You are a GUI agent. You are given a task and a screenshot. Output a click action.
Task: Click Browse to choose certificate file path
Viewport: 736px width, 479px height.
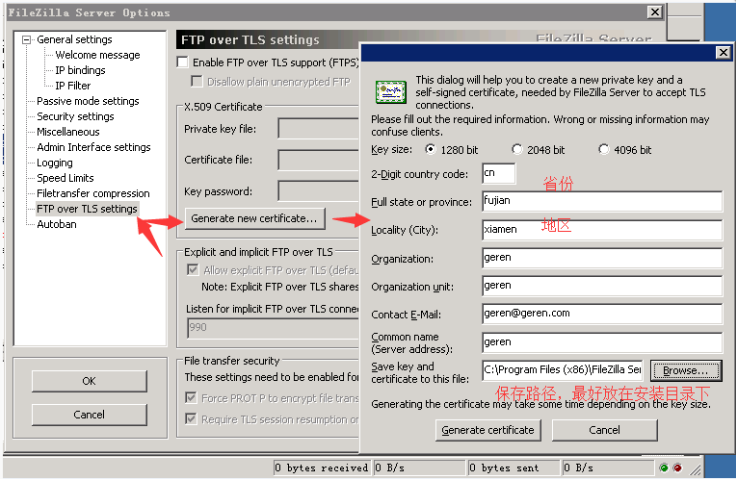point(686,371)
